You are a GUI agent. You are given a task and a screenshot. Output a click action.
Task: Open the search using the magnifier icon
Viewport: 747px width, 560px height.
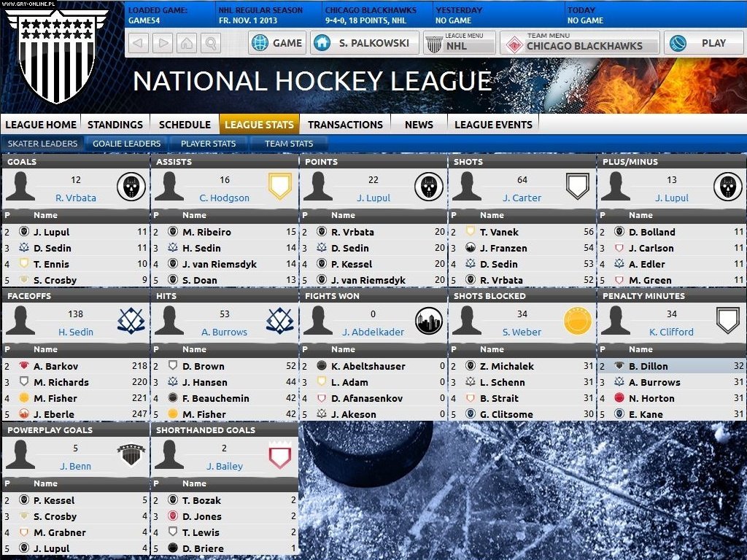click(212, 43)
